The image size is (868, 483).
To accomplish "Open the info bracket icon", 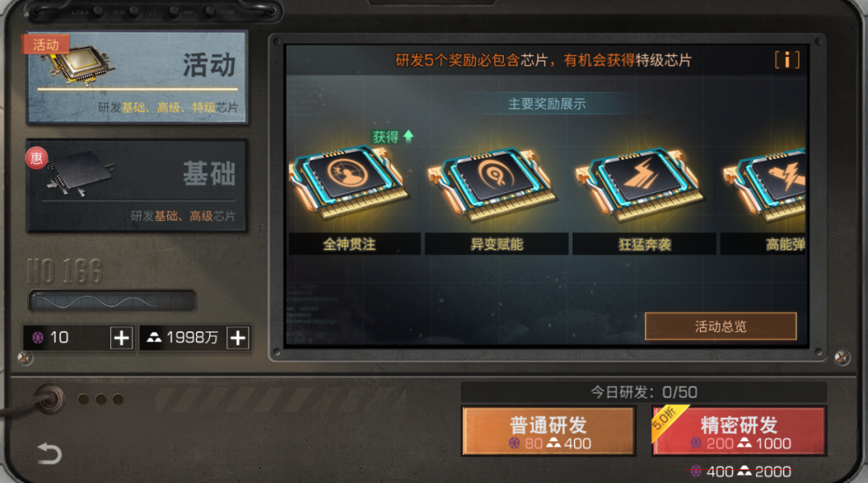I will click(x=787, y=59).
